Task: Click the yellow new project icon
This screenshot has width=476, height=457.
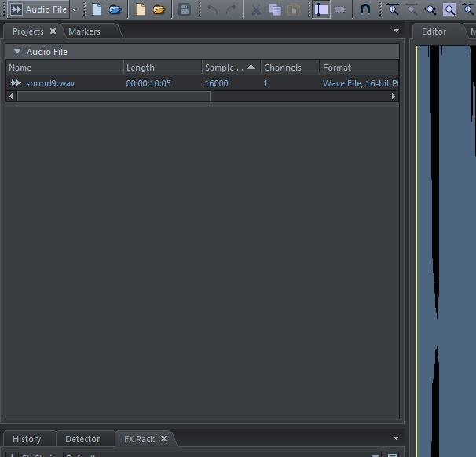Action: (x=141, y=9)
